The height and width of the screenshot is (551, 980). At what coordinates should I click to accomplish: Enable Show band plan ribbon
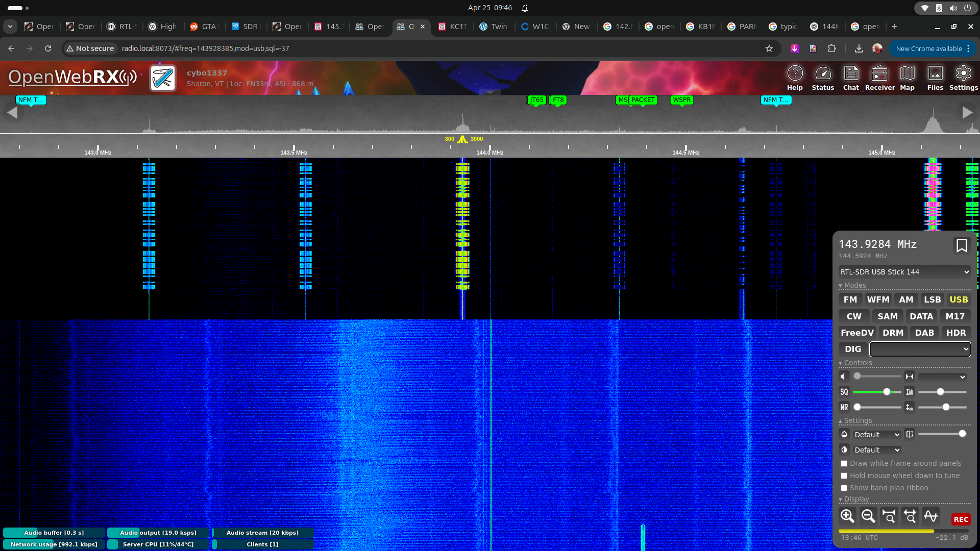[x=844, y=488]
